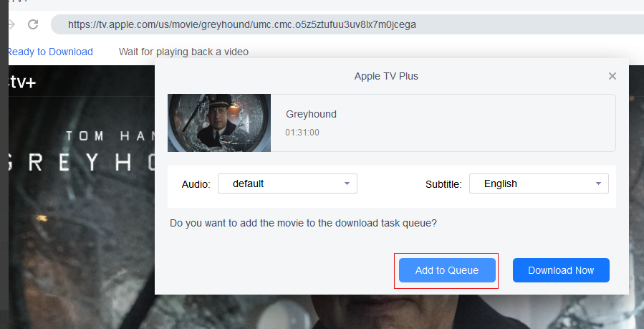Click the Apple TV Plus dialog title
This screenshot has height=329, width=644.
pyautogui.click(x=386, y=76)
